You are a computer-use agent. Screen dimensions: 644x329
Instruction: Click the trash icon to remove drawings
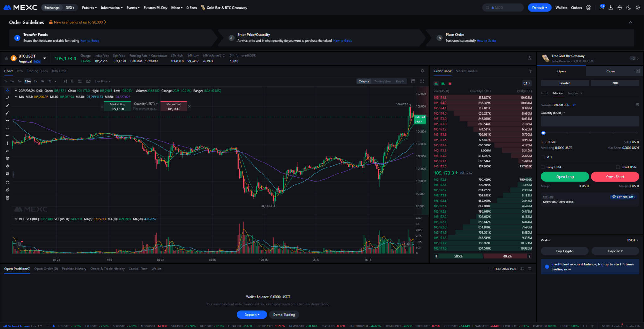[8, 197]
